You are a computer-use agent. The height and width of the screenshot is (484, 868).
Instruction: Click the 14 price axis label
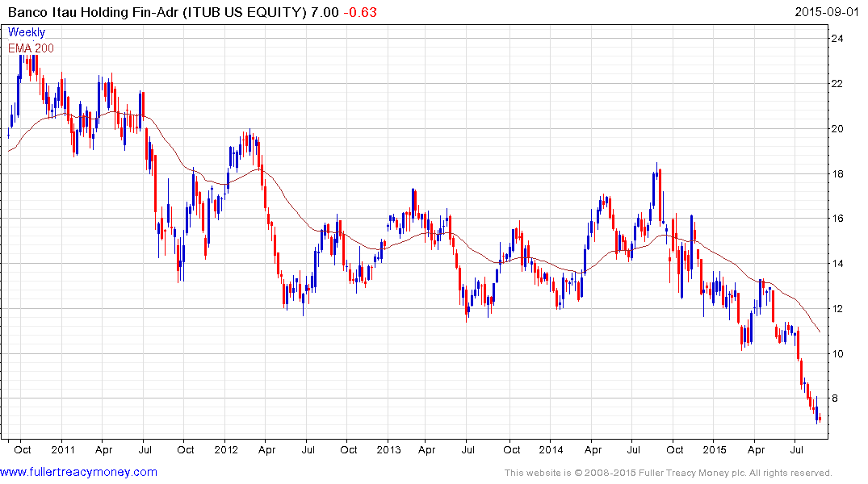[x=837, y=263]
